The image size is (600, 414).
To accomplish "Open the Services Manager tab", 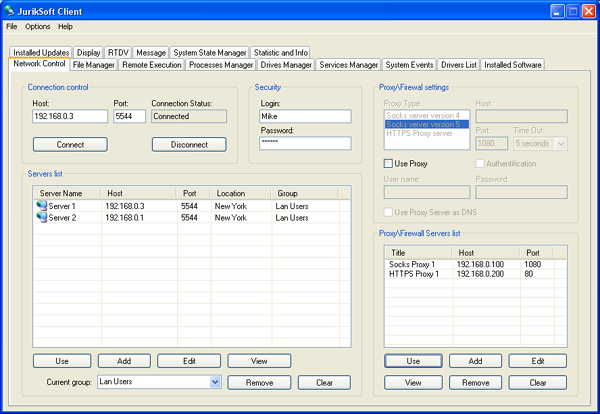I will 349,65.
